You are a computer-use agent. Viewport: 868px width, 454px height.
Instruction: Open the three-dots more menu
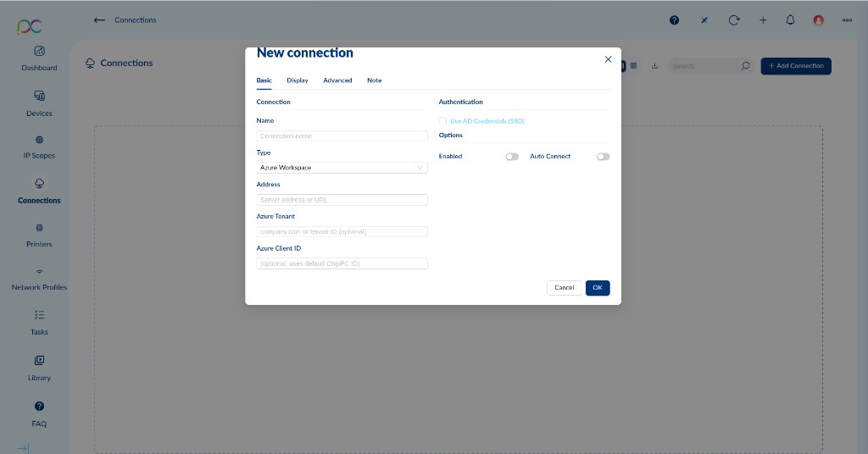pos(847,20)
